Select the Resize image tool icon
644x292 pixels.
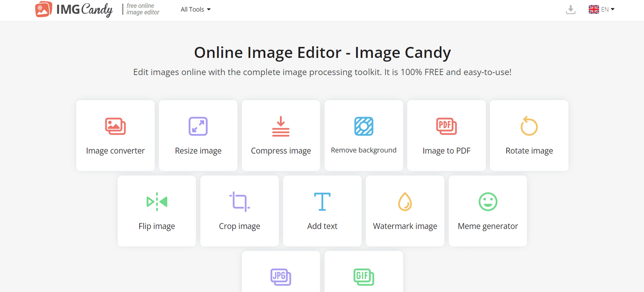coord(198,126)
